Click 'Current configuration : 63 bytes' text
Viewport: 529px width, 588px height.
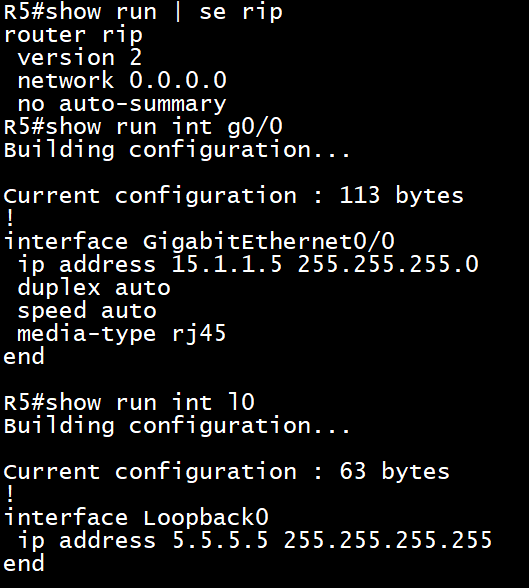[226, 471]
